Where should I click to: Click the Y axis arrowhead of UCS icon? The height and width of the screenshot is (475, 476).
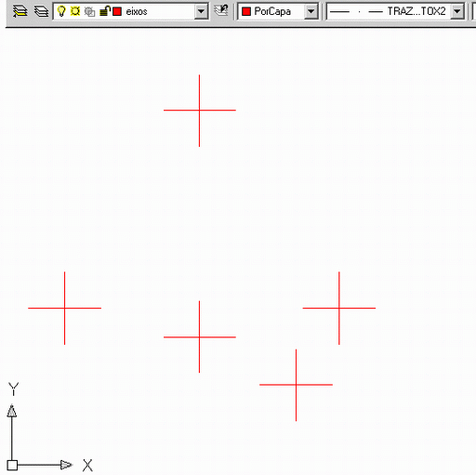coord(12,411)
